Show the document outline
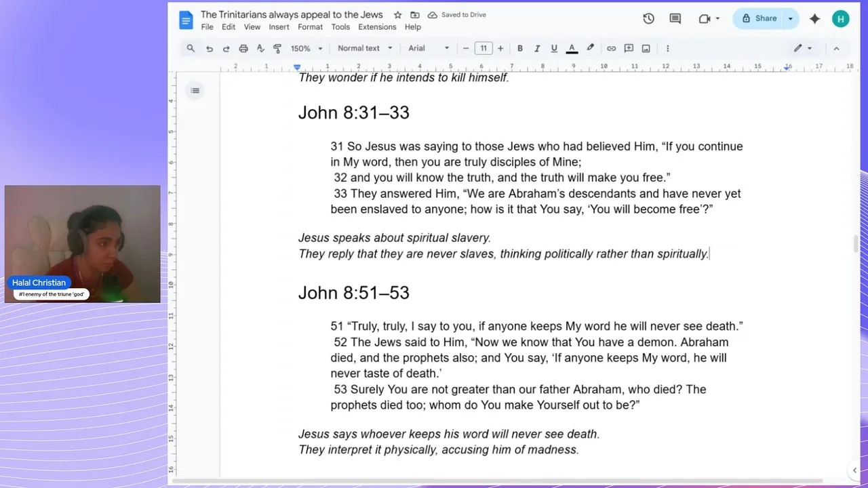This screenshot has height=488, width=868. 195,91
